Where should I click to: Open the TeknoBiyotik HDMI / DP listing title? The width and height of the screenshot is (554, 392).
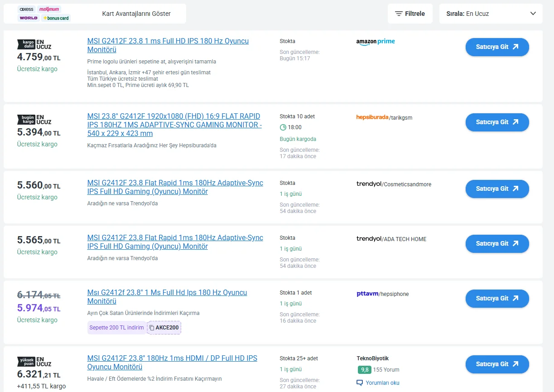click(172, 362)
